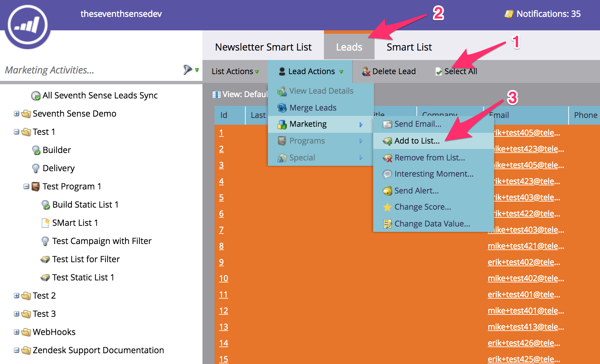
Task: Click the Interesting Moment speech bubble icon
Action: click(x=387, y=174)
